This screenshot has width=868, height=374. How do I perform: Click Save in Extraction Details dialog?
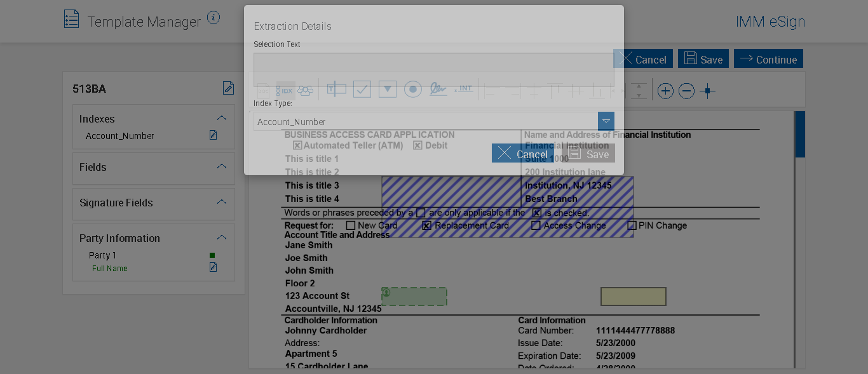[x=588, y=153]
